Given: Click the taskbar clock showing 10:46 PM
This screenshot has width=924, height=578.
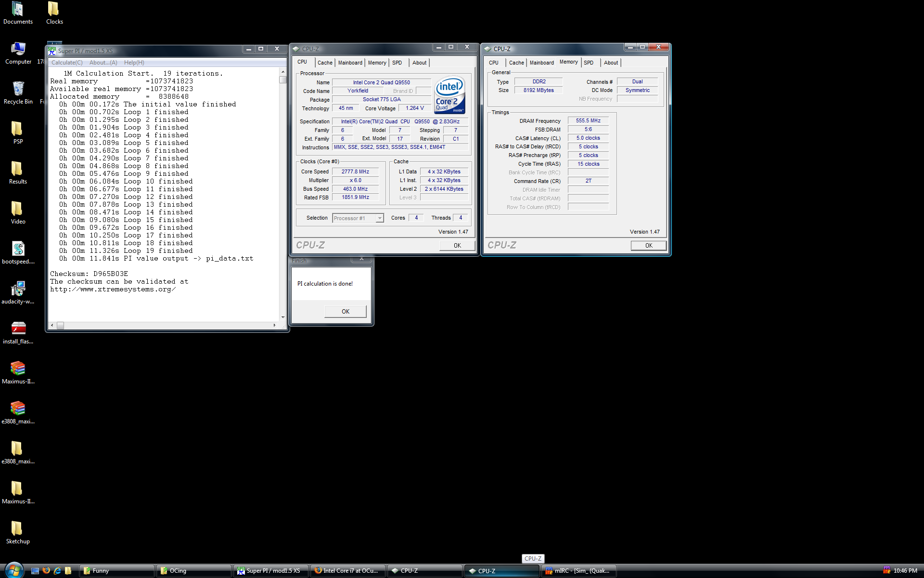Looking at the screenshot, I should (x=905, y=571).
